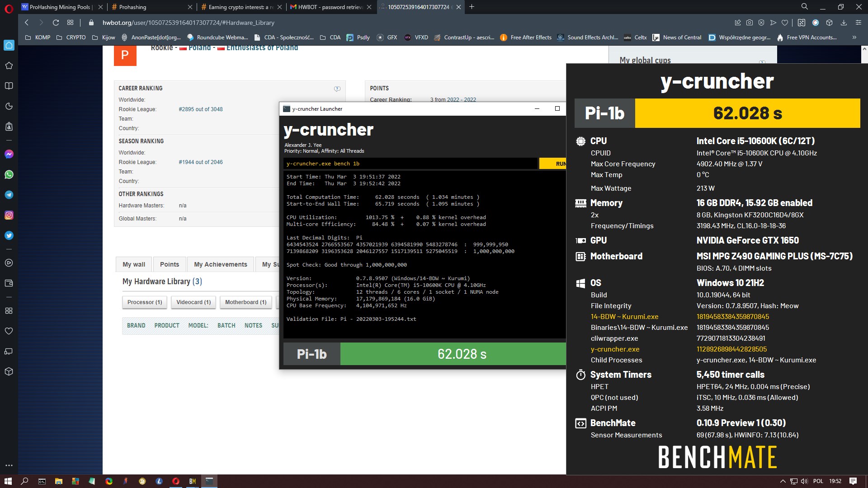This screenshot has height=488, width=868.
Task: Click green 62.028 s result bar
Action: 453,354
